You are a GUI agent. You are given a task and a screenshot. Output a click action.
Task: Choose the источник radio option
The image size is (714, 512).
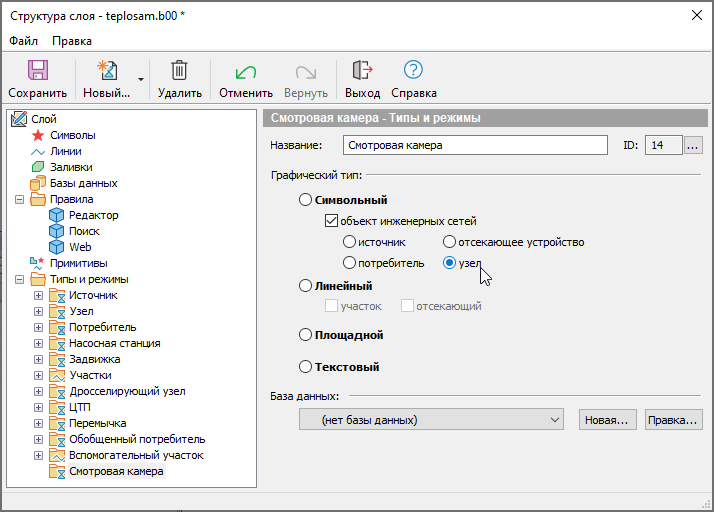[350, 242]
